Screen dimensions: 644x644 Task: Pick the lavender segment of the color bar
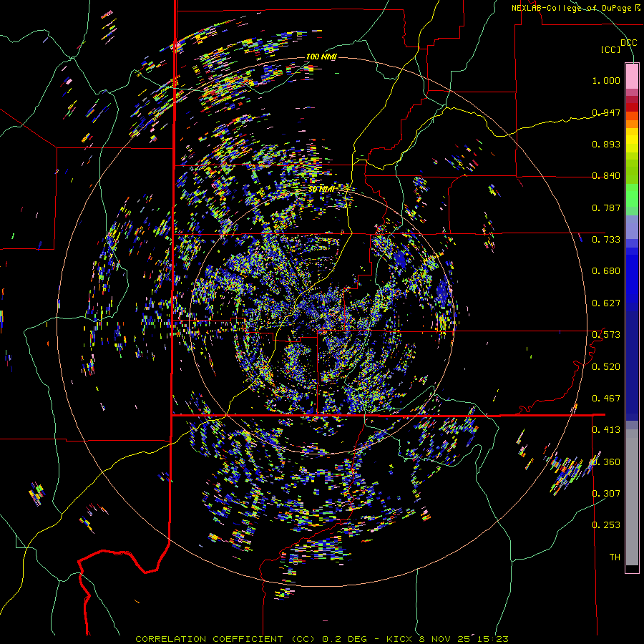[632, 227]
